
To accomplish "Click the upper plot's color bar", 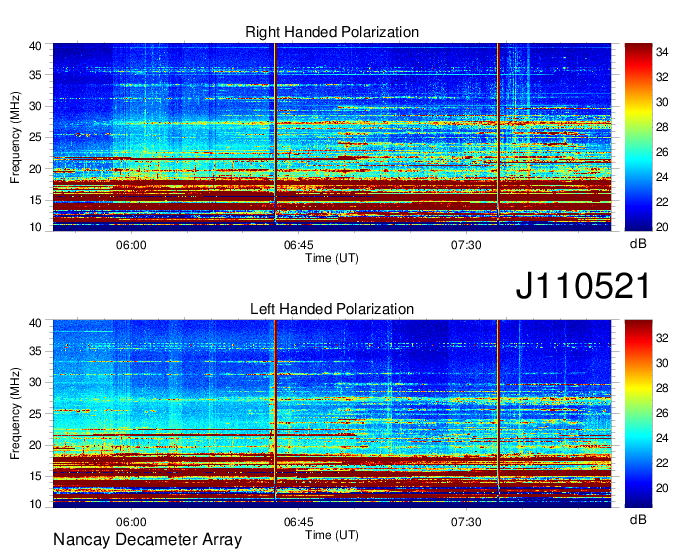I will pos(638,137).
